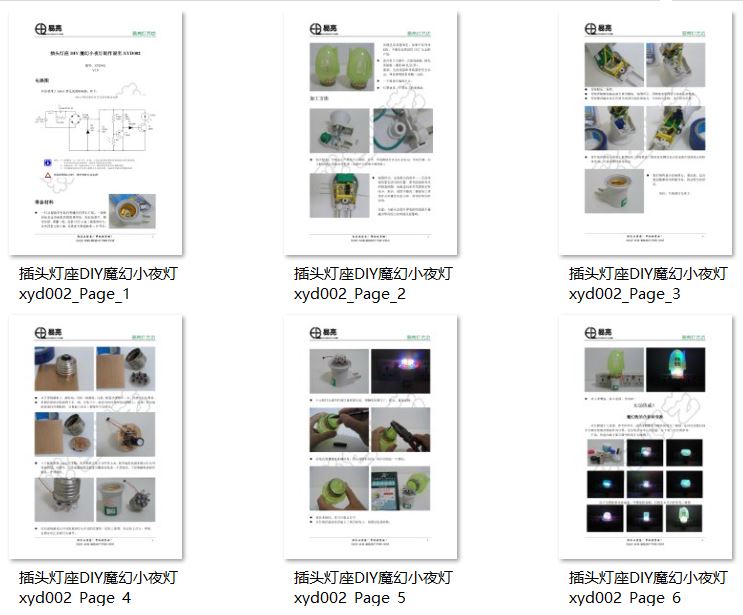Select the Page_1 document thumbnail
This screenshot has width=743, height=615.
(x=96, y=133)
